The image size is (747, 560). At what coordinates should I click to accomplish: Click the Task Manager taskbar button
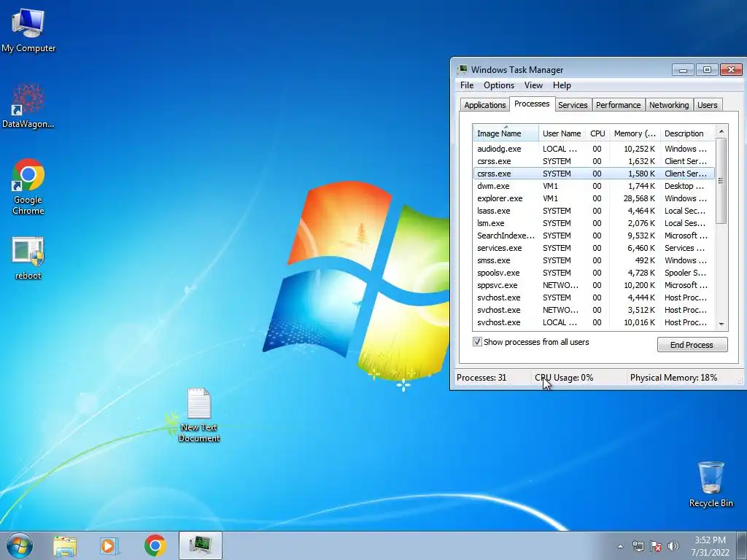pos(201,545)
